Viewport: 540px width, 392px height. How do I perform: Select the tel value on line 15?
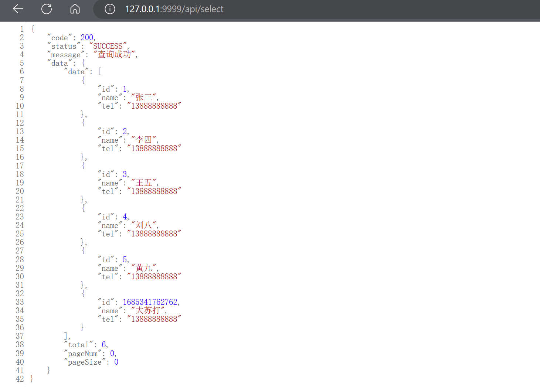[154, 149]
